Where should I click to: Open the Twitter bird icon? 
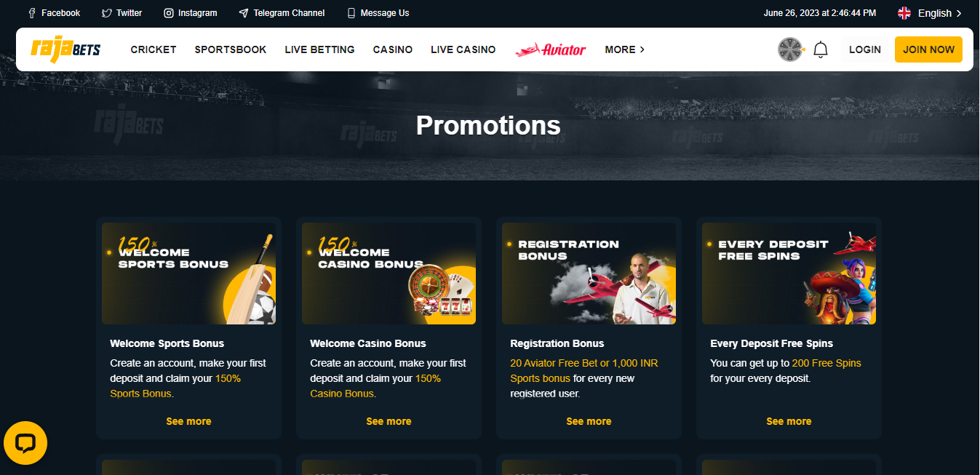tap(107, 13)
